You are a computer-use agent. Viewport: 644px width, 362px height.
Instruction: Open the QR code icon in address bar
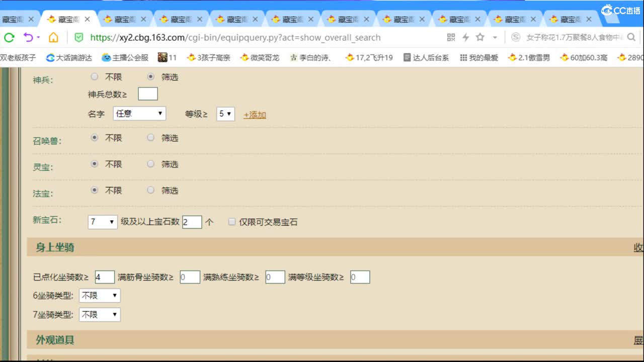tap(451, 37)
